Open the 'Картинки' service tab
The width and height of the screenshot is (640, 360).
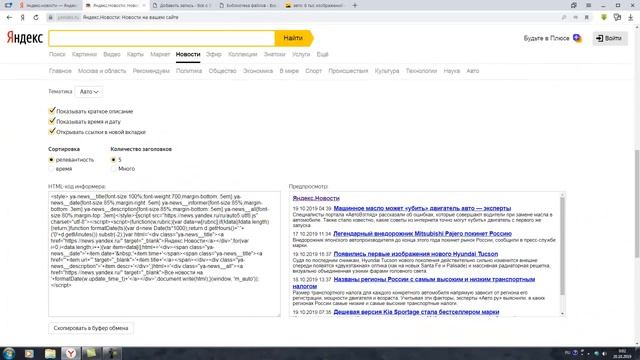point(84,54)
